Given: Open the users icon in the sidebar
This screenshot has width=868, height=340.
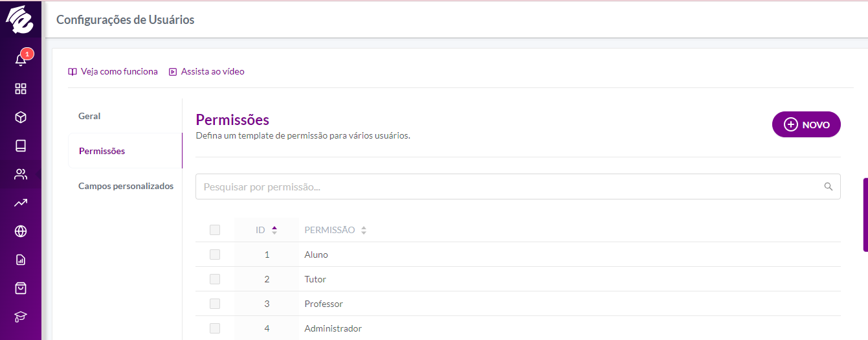Looking at the screenshot, I should [x=21, y=174].
